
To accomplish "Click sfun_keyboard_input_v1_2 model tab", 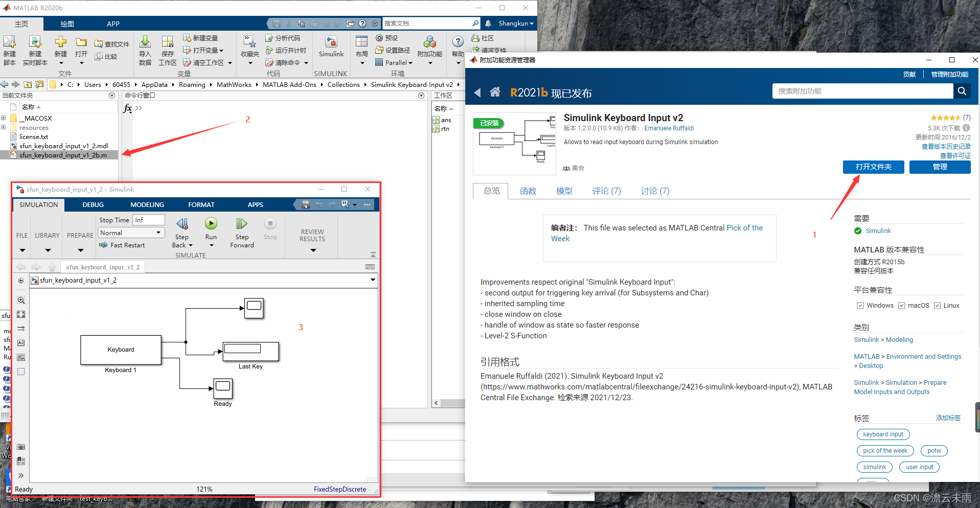I will pos(103,267).
